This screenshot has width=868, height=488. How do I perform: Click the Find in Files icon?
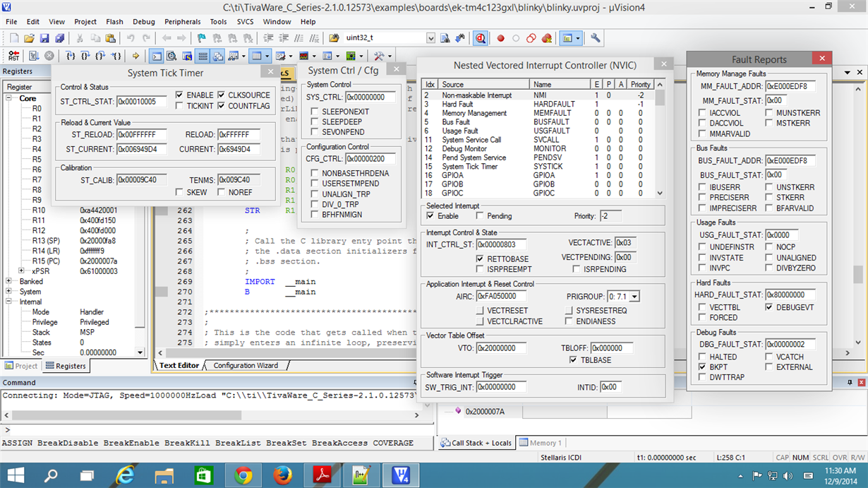[333, 38]
